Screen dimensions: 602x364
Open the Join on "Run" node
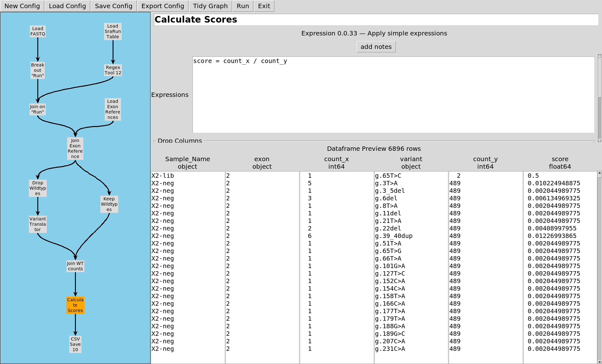(x=38, y=109)
